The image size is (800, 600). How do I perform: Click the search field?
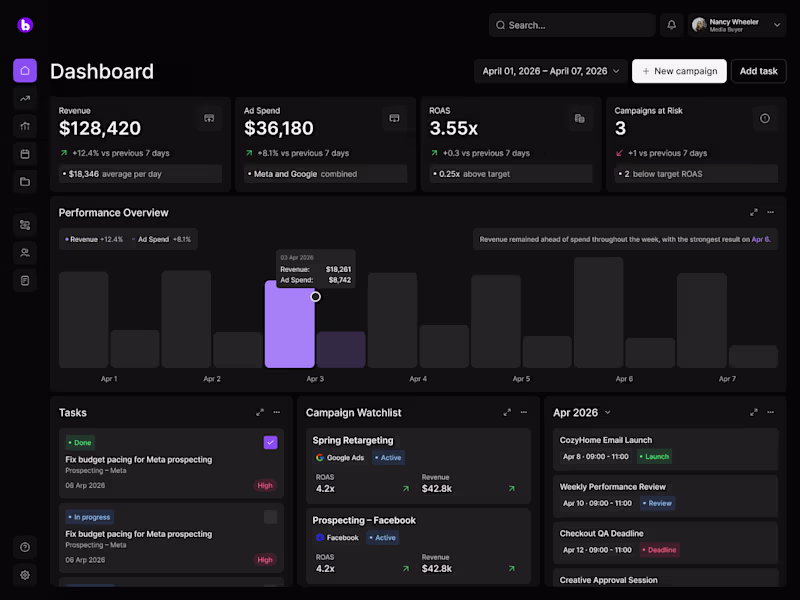572,25
